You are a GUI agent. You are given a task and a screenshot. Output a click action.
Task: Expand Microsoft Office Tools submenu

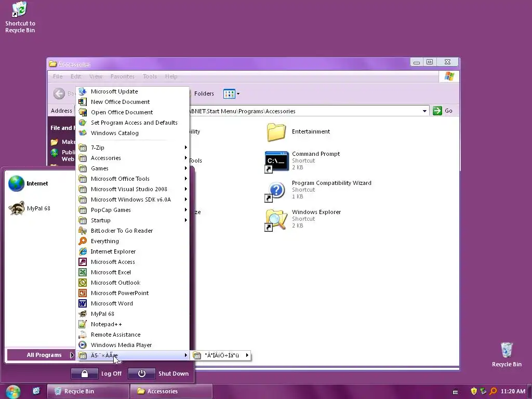click(x=132, y=179)
